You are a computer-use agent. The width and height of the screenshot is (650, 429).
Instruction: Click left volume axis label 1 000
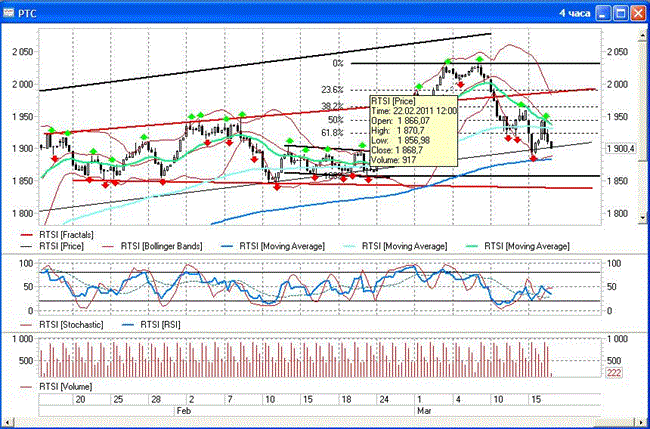click(23, 339)
